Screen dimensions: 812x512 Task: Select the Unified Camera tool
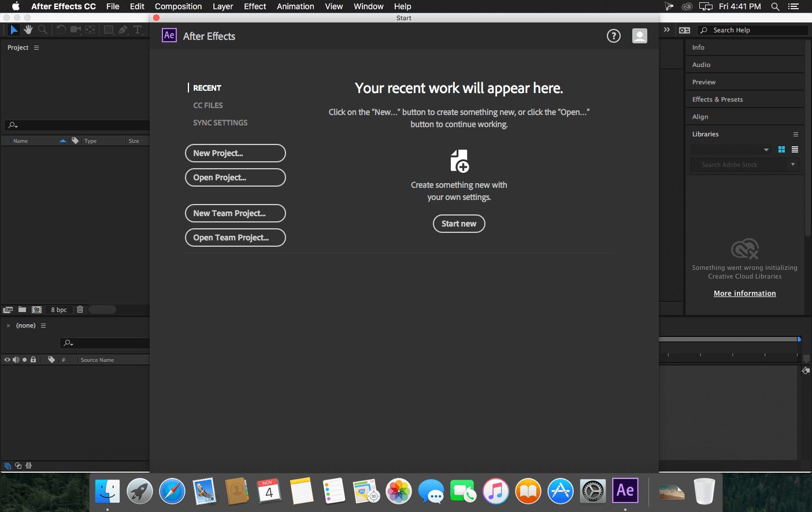(x=76, y=29)
